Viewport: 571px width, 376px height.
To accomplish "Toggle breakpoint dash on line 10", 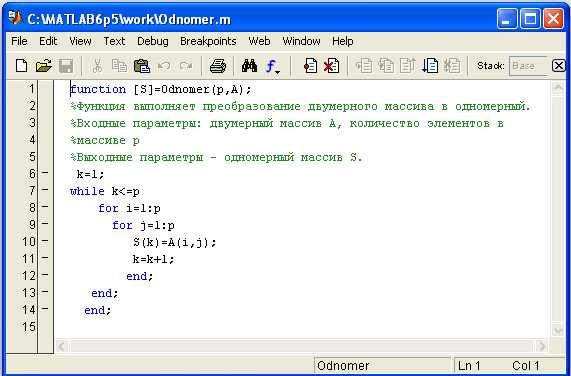I will pyautogui.click(x=45, y=241).
